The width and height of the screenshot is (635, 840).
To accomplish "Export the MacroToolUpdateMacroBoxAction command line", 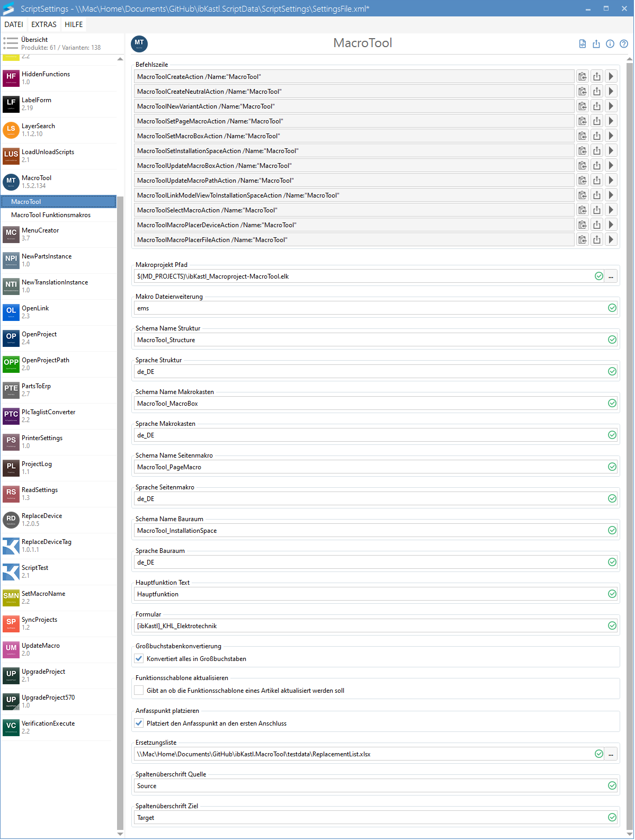I will [x=597, y=166].
